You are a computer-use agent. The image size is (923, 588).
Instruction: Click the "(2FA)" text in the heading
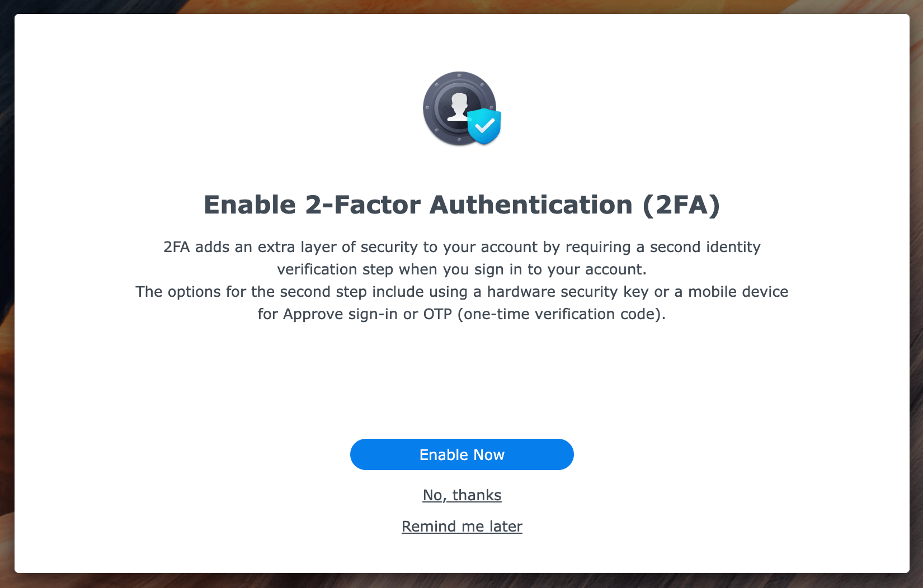(x=681, y=205)
